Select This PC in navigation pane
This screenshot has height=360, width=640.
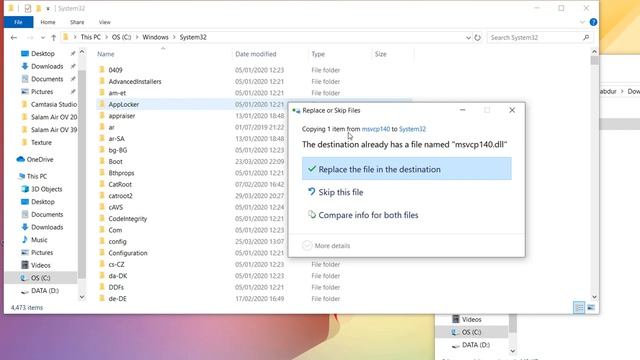37,176
